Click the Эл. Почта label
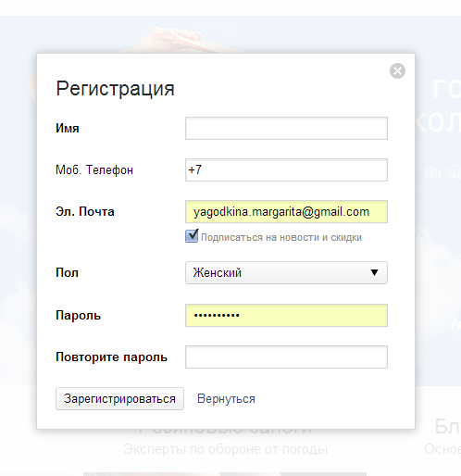 point(85,212)
